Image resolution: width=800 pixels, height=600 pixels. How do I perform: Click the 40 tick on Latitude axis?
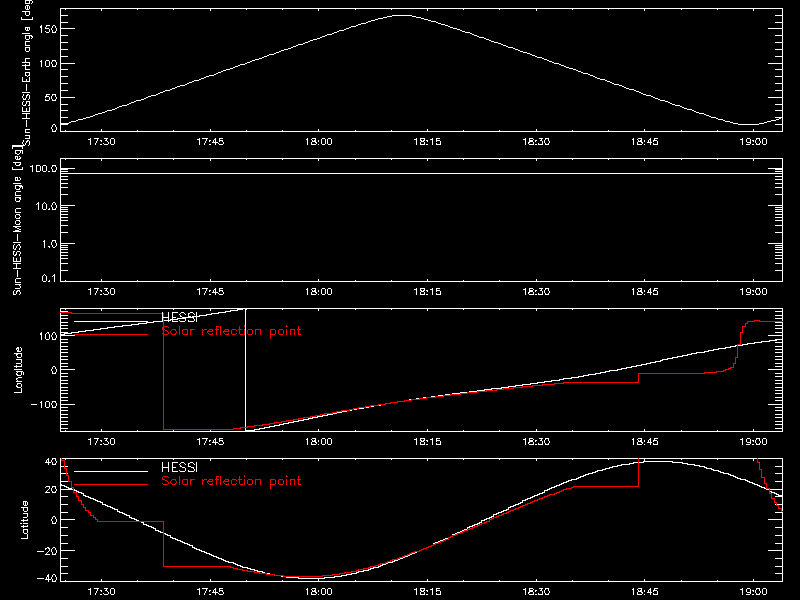pos(51,461)
